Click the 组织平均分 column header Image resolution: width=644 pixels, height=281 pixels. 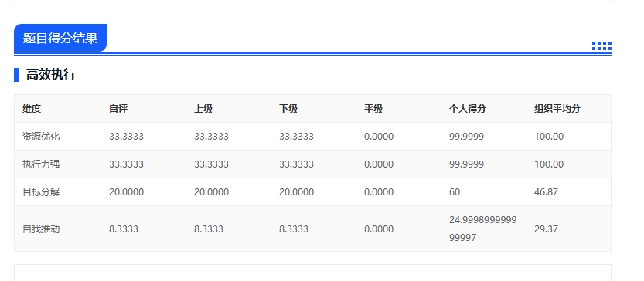point(557,109)
